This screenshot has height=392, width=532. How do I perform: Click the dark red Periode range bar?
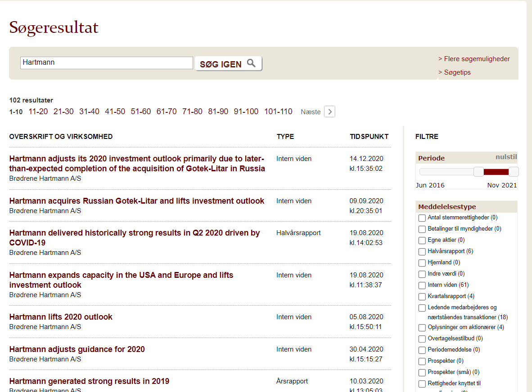[496, 172]
